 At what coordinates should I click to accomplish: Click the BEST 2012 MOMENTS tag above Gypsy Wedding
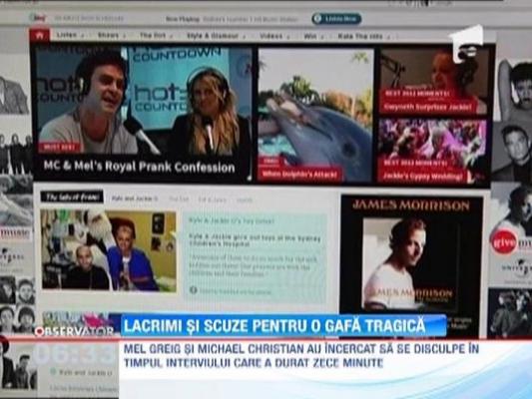(415, 163)
